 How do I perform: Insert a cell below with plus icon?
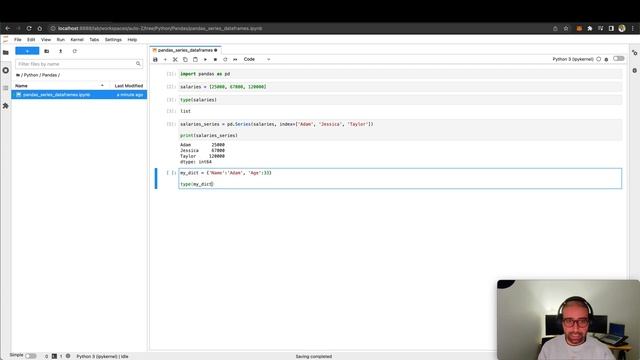click(x=165, y=60)
